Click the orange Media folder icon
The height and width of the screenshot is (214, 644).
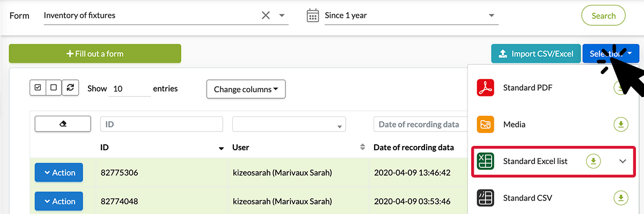point(486,124)
